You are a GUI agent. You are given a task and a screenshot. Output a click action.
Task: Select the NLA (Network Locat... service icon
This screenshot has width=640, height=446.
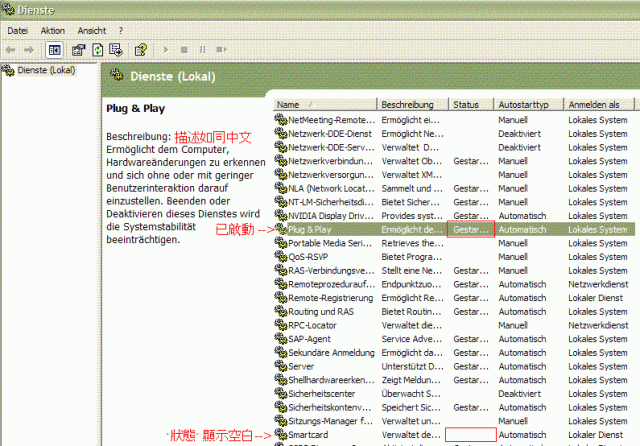pos(281,188)
